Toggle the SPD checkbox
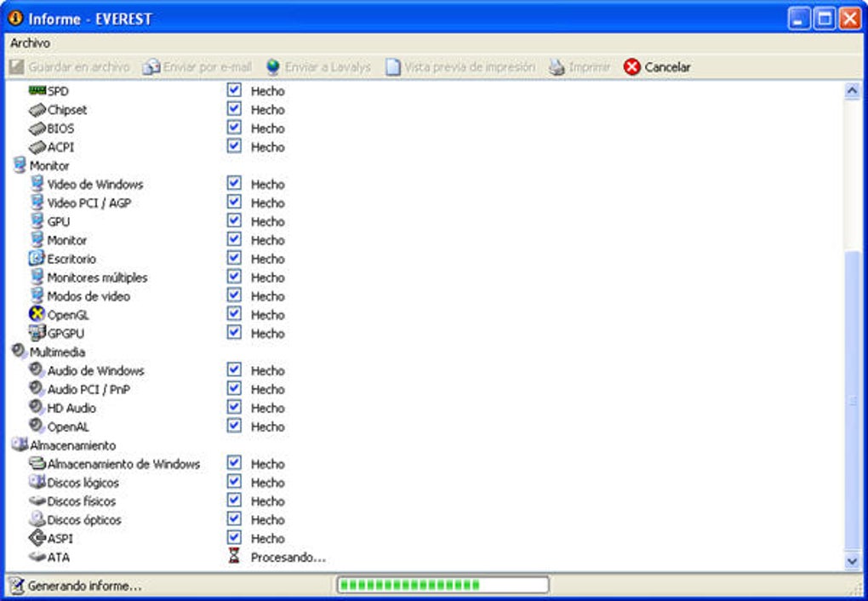The height and width of the screenshot is (601, 868). point(234,89)
